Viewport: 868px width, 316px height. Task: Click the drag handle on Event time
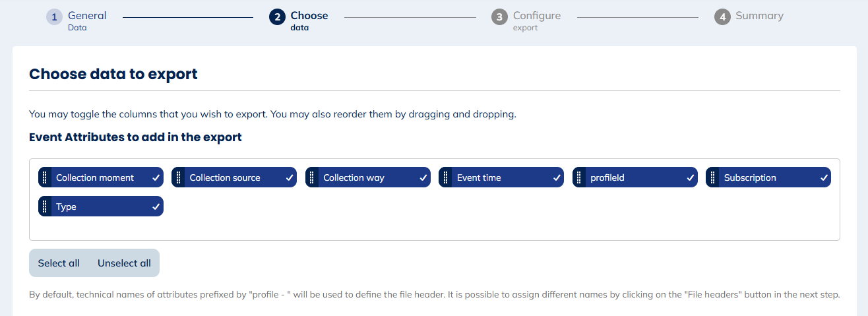coord(446,177)
